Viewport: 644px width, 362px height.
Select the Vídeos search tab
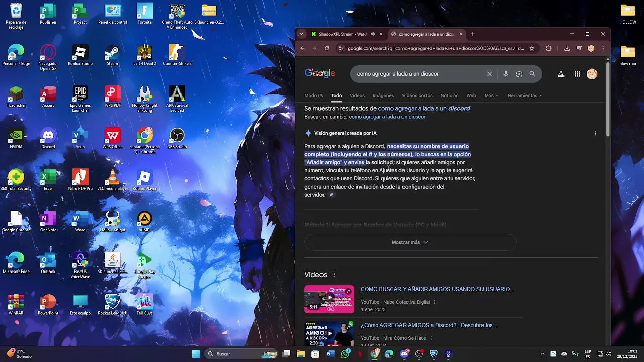coord(357,95)
